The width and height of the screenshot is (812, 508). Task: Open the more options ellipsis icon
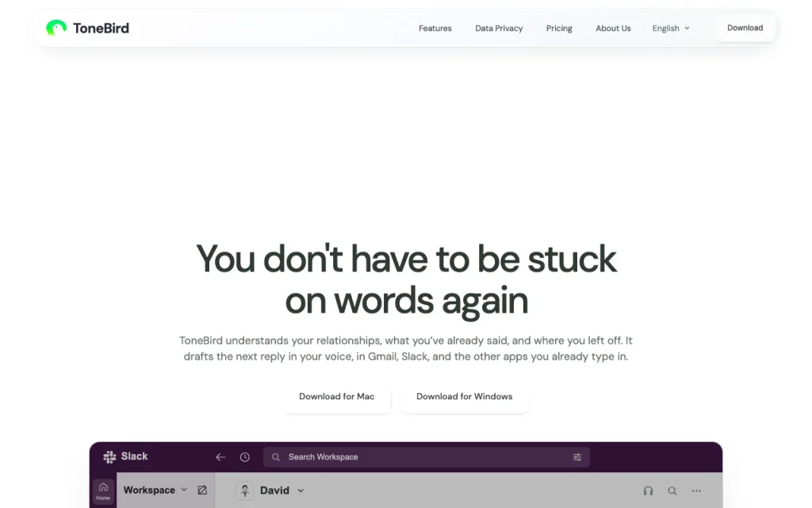(696, 491)
